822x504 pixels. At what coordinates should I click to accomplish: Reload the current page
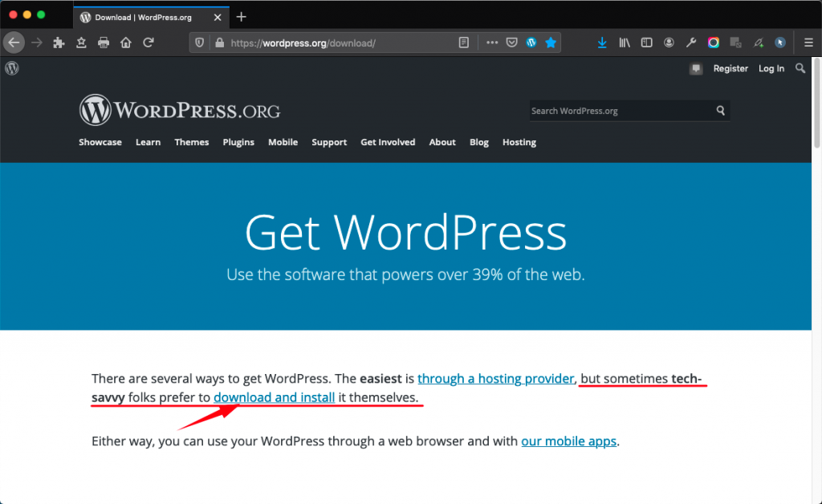pyautogui.click(x=149, y=43)
